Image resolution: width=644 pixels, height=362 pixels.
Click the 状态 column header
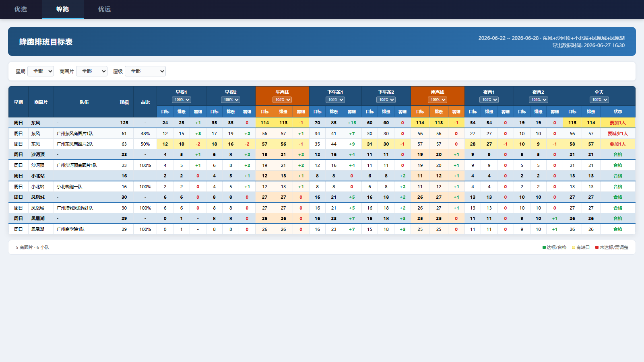pyautogui.click(x=618, y=111)
